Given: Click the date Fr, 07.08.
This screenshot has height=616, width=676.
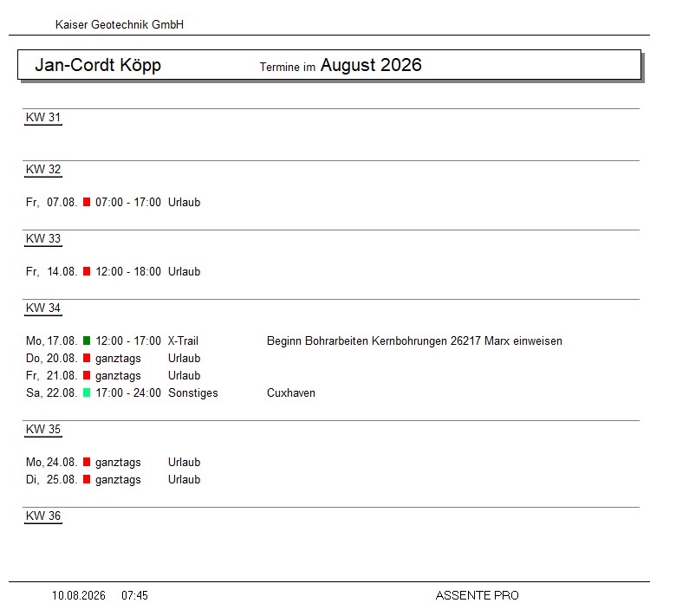Looking at the screenshot, I should (x=52, y=202).
